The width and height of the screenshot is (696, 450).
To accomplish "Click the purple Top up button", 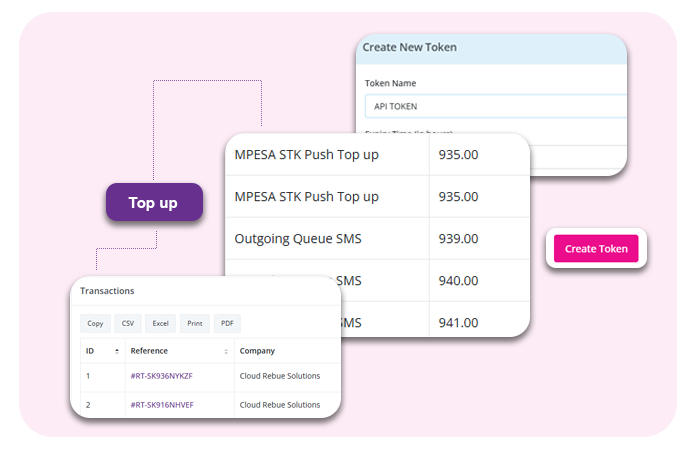I will [154, 202].
